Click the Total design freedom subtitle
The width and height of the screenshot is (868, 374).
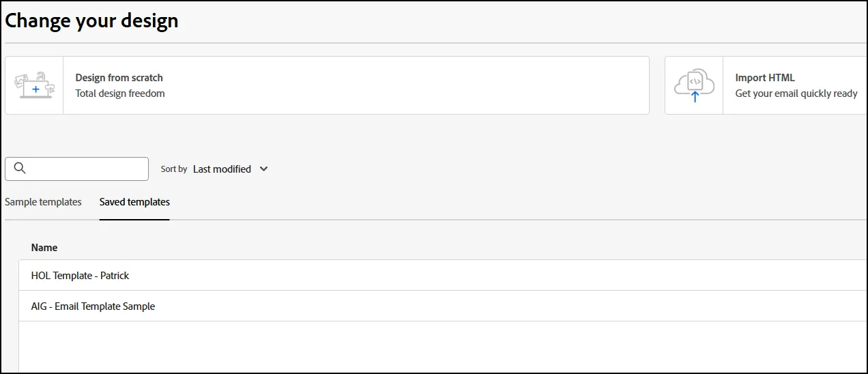coord(120,93)
